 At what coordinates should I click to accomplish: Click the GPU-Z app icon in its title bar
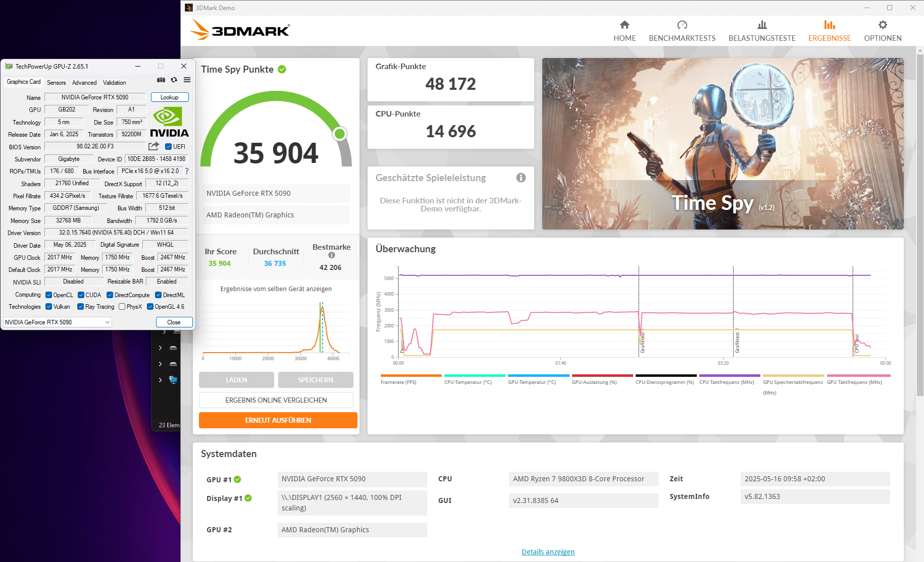pyautogui.click(x=9, y=66)
